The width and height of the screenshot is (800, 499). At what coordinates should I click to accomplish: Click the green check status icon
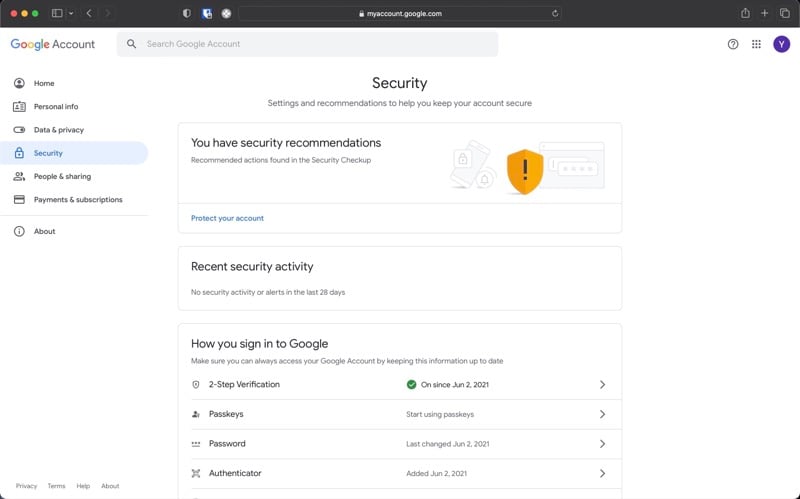pyautogui.click(x=411, y=385)
